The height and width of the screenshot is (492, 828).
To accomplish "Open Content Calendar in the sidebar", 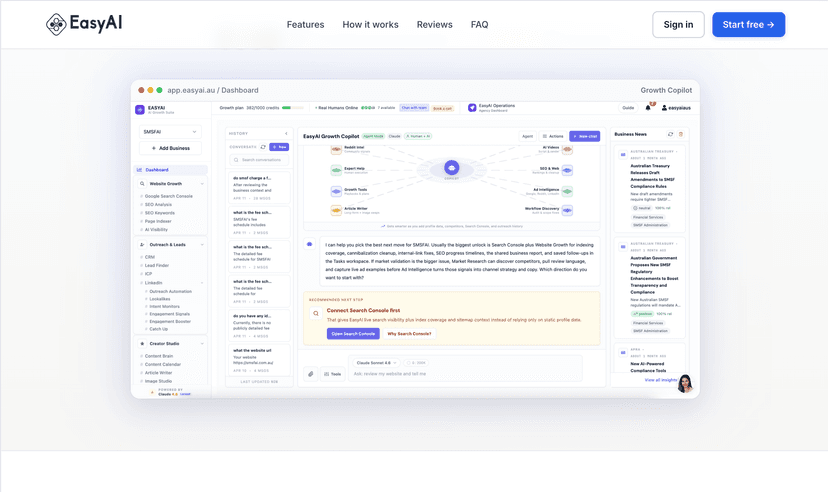I will (x=163, y=365).
